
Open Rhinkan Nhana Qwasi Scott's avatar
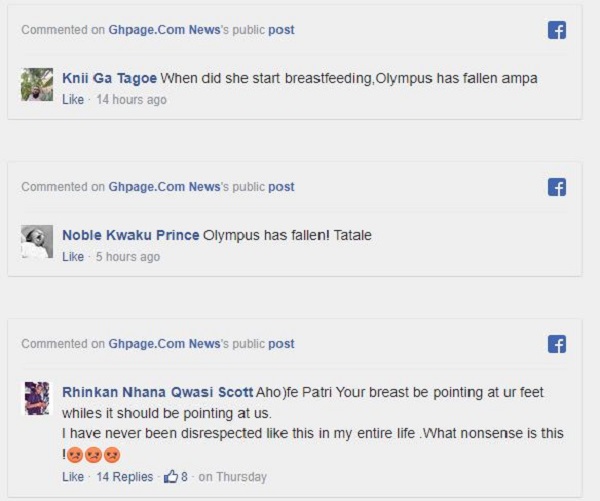click(x=37, y=398)
